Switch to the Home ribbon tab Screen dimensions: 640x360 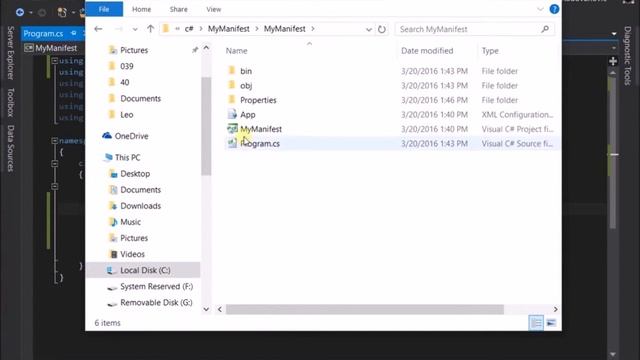(142, 9)
